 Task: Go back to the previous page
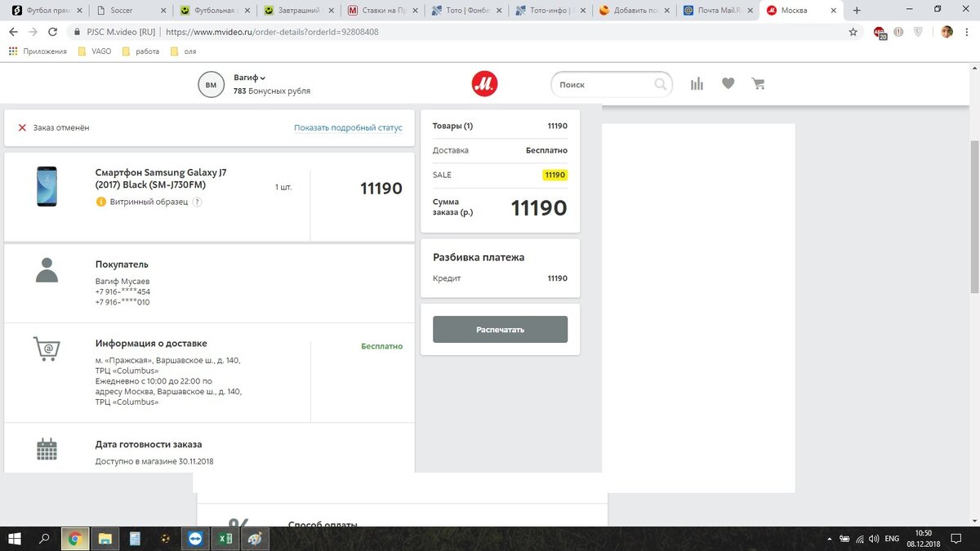point(14,32)
